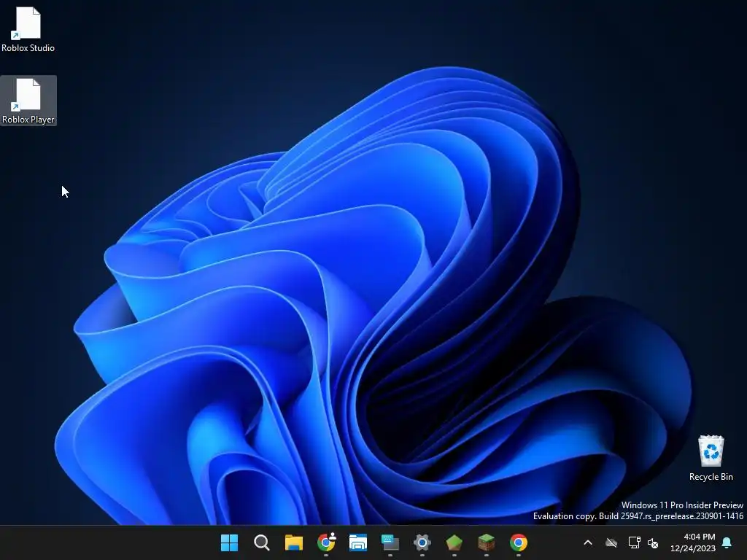Click the OneDrive cloud tray icon
Image resolution: width=747 pixels, height=560 pixels.
click(611, 542)
